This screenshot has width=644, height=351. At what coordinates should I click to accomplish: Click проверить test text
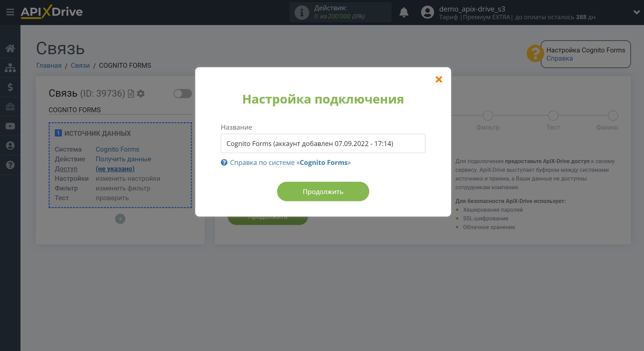tap(112, 198)
